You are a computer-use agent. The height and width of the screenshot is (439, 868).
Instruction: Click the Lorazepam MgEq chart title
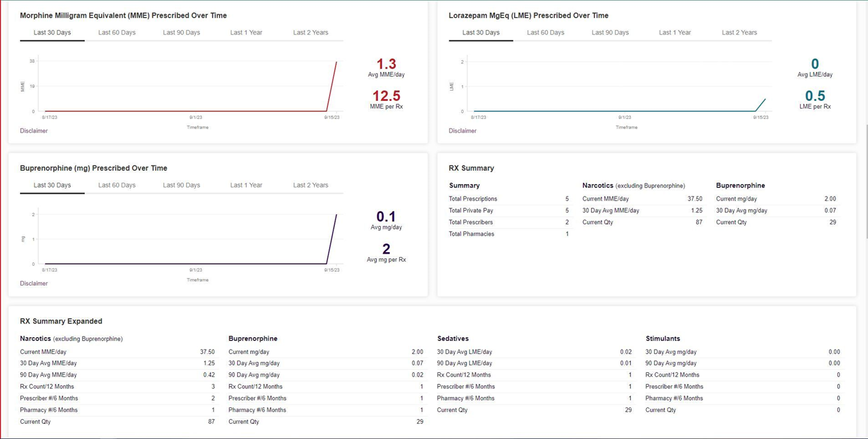[528, 15]
